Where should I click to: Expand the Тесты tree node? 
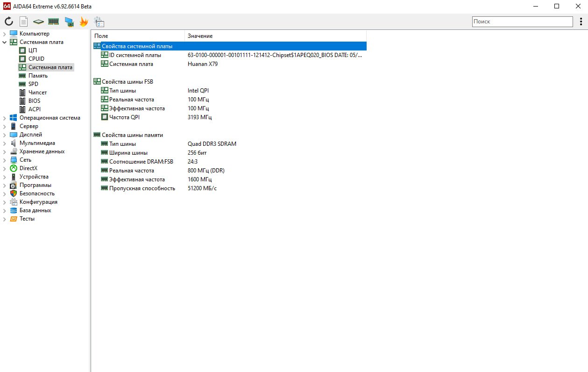[x=5, y=219]
